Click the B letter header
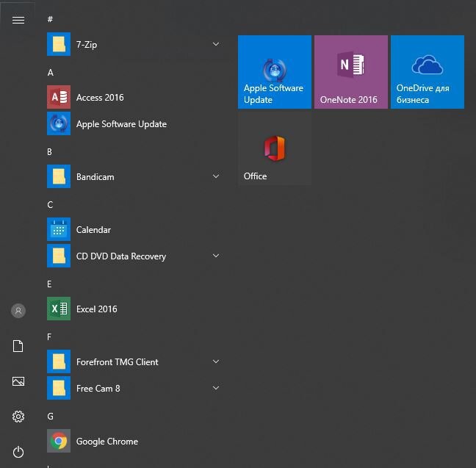Viewport: 476px width, 468px height. 49,151
